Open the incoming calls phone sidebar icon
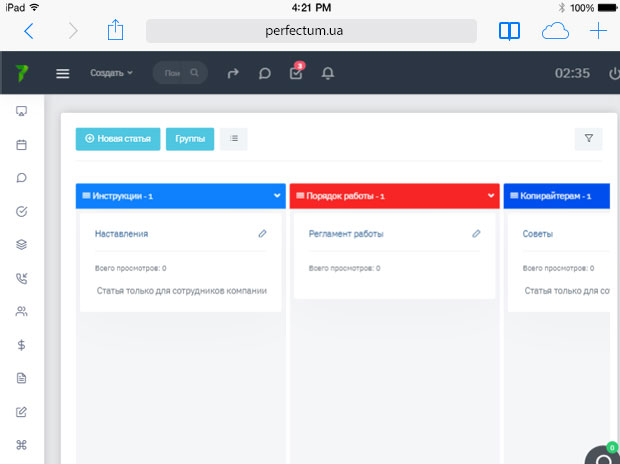 tap(21, 278)
